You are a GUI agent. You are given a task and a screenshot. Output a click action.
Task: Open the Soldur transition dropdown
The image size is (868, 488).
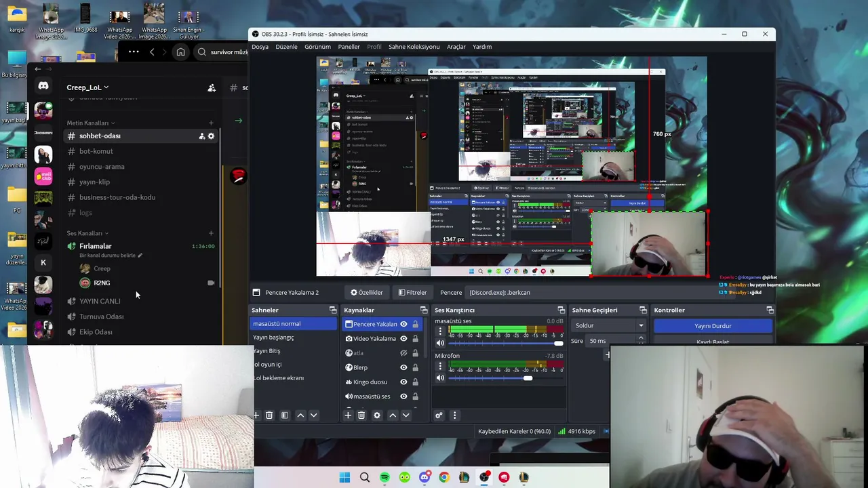pyautogui.click(x=609, y=326)
